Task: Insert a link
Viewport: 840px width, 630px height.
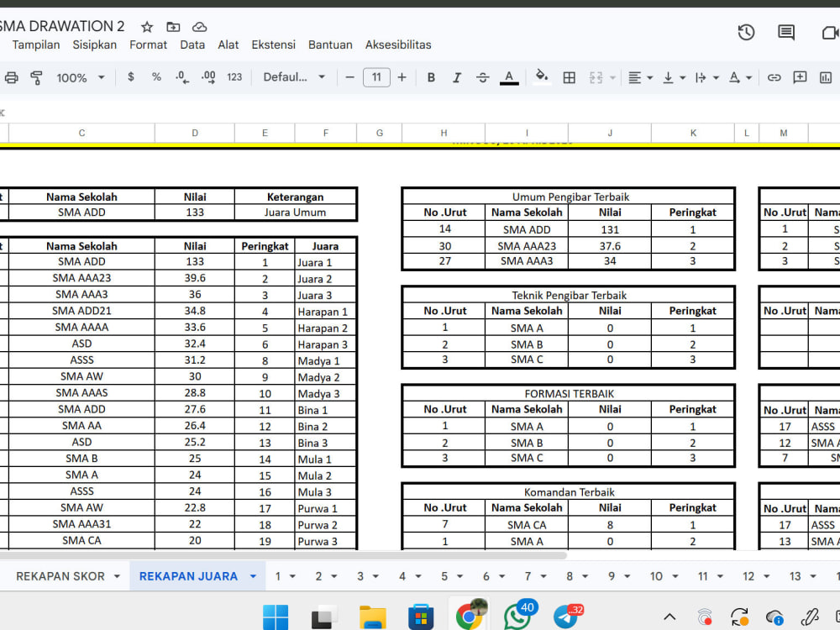Action: point(774,77)
